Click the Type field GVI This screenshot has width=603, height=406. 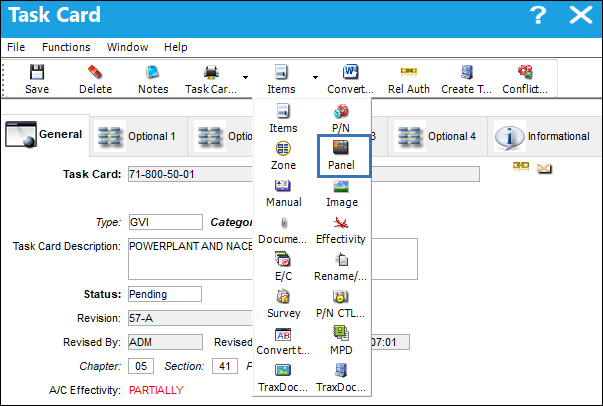coord(166,222)
